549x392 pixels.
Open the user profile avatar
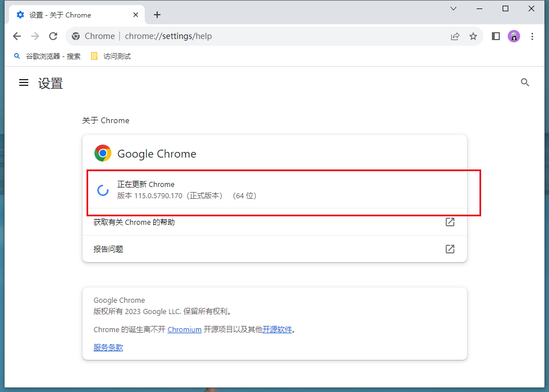tap(513, 36)
